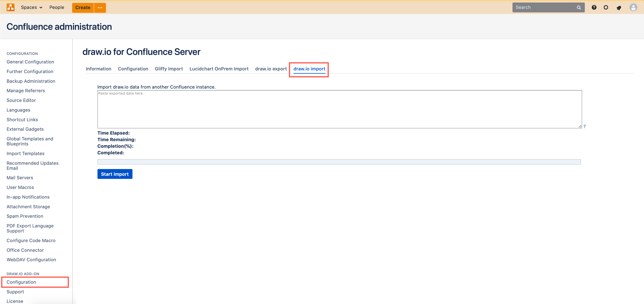This screenshot has height=304, width=644.
Task: Open the settings gear icon
Action: [x=606, y=7]
